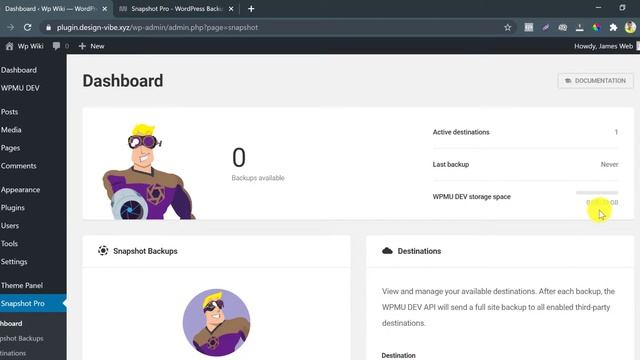Click the WPMU DEV storage space progress bar
640x360 pixels.
click(597, 192)
